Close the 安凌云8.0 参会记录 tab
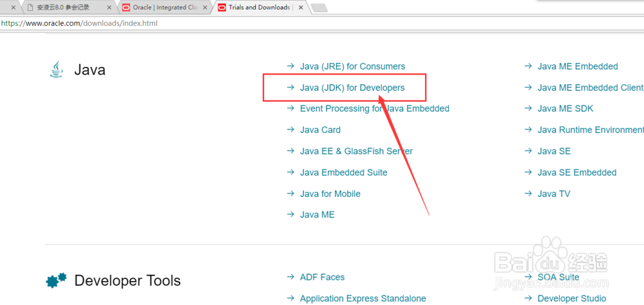This screenshot has height=305, width=644. [109, 7]
